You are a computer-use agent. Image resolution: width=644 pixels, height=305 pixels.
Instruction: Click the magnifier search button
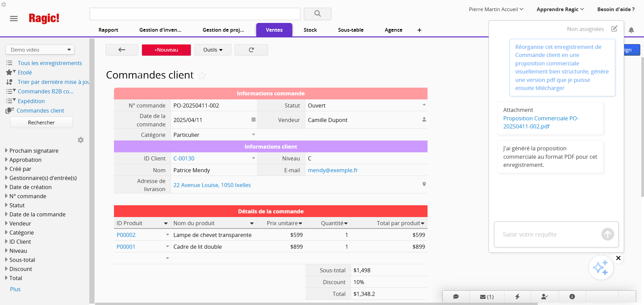317,14
